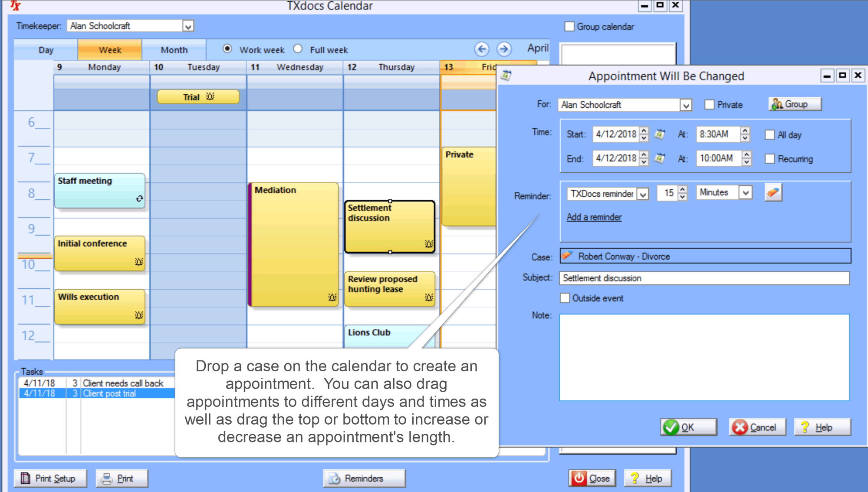The image size is (868, 492).
Task: Confirm changes with the OK button
Action: [688, 427]
